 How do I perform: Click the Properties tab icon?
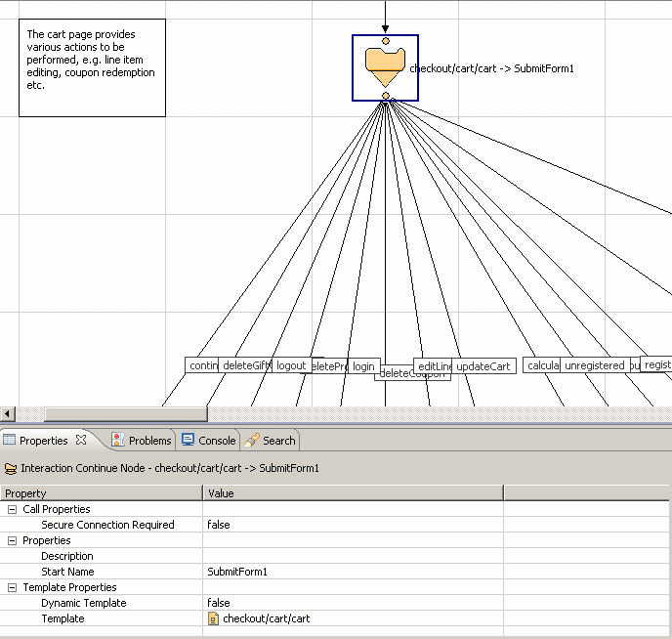tap(10, 440)
